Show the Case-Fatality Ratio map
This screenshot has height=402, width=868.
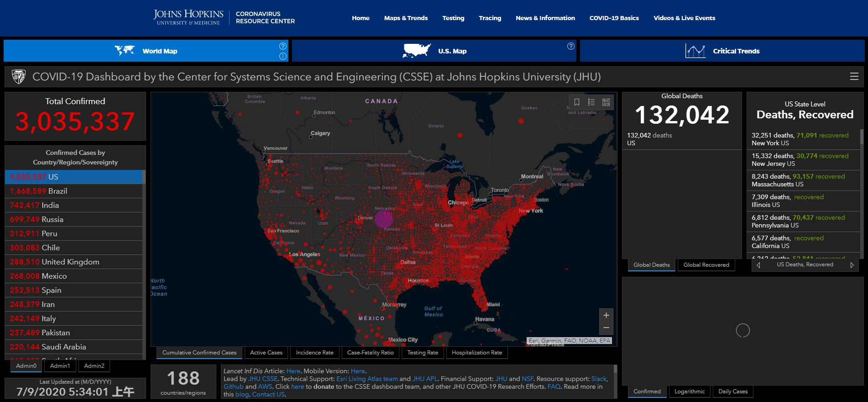click(x=370, y=353)
